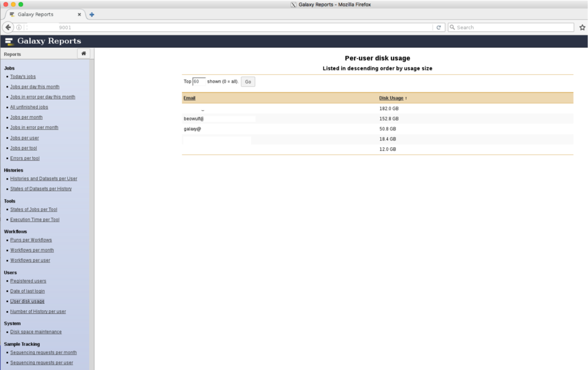
Task: Open Errors per tool report
Action: pyautogui.click(x=25, y=158)
